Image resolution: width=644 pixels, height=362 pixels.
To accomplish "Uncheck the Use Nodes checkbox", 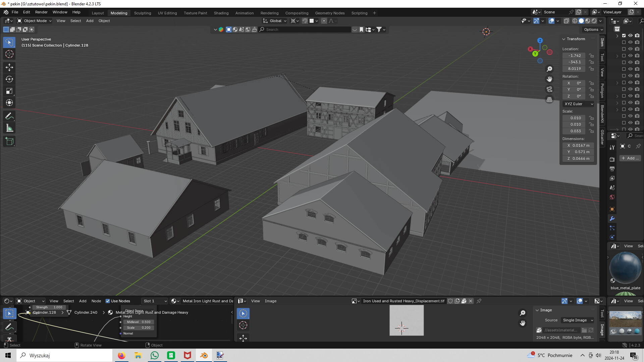I will click(108, 301).
